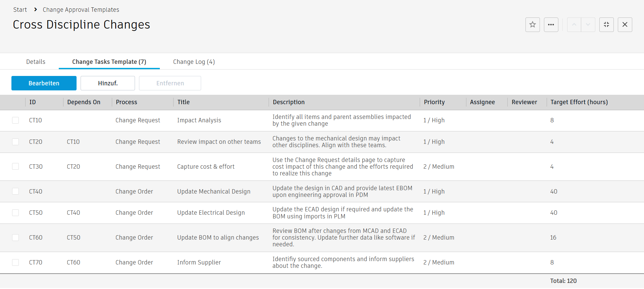Click the breadcrumb chevron after Start
The height and width of the screenshot is (289, 644).
[x=36, y=9]
